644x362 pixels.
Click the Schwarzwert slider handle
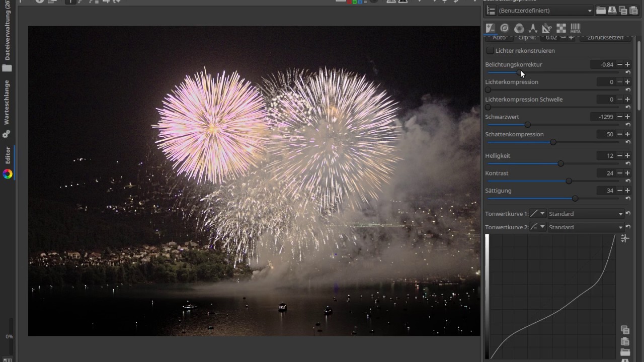527,125
